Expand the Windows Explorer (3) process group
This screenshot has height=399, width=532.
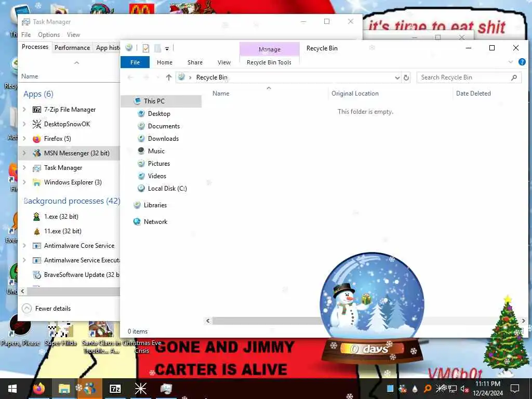[24, 182]
